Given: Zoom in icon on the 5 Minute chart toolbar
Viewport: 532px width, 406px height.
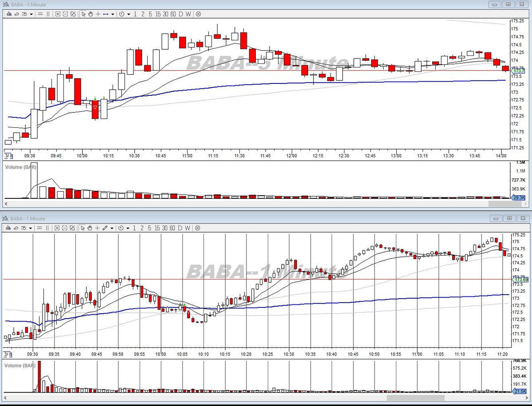Looking at the screenshot, I should (58, 14).
